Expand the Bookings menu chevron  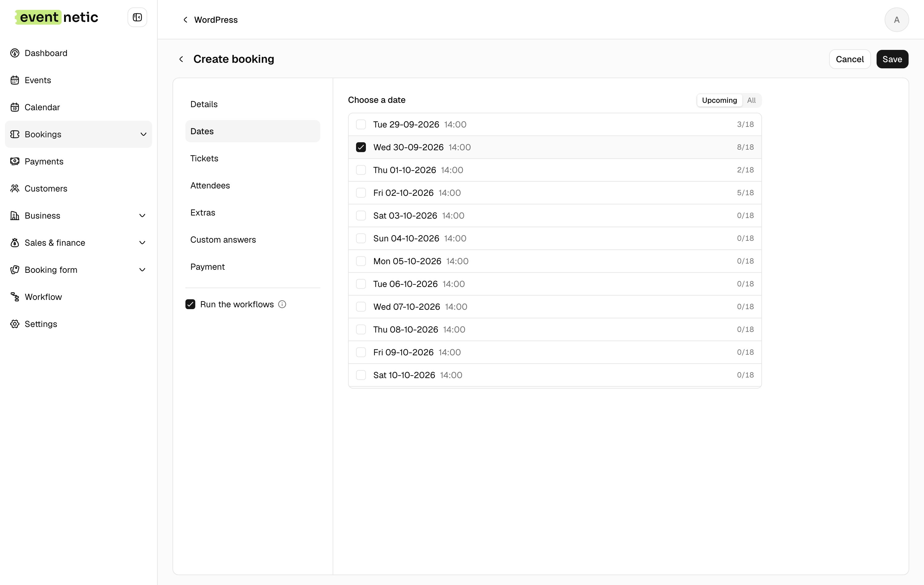143,134
